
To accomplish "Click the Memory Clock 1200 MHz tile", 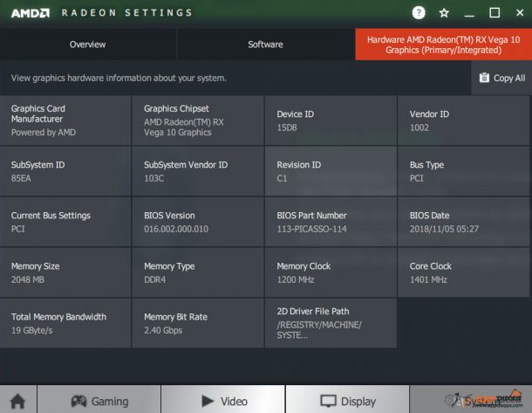I will click(x=331, y=272).
